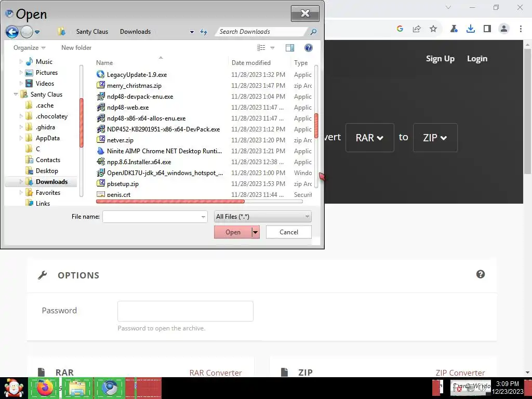Open the All Files type filter dropdown
The image size is (532, 399).
click(262, 217)
